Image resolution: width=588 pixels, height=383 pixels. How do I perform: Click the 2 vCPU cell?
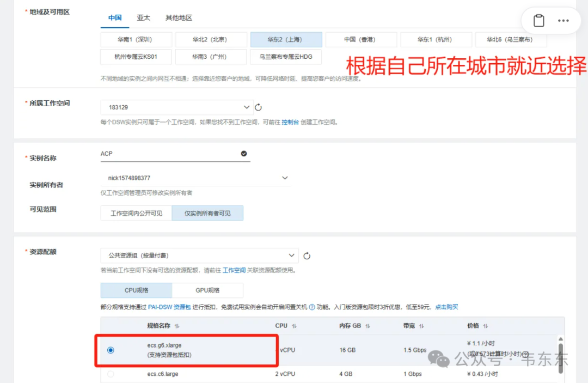[285, 374]
